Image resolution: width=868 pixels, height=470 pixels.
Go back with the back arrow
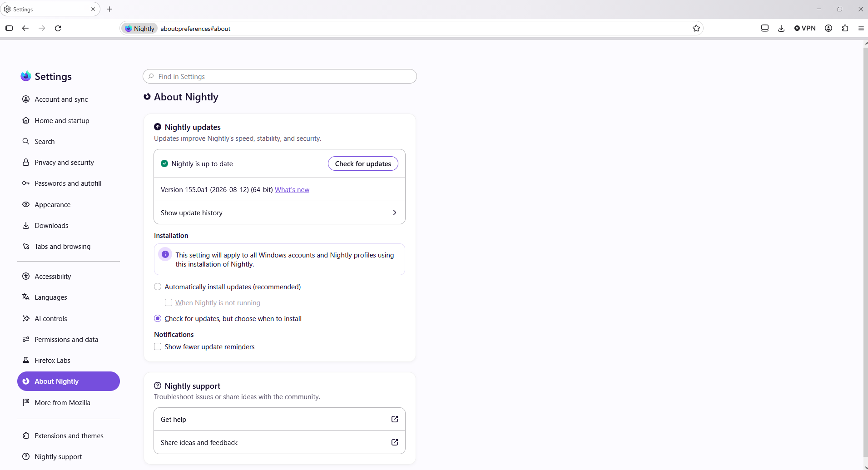coord(25,28)
